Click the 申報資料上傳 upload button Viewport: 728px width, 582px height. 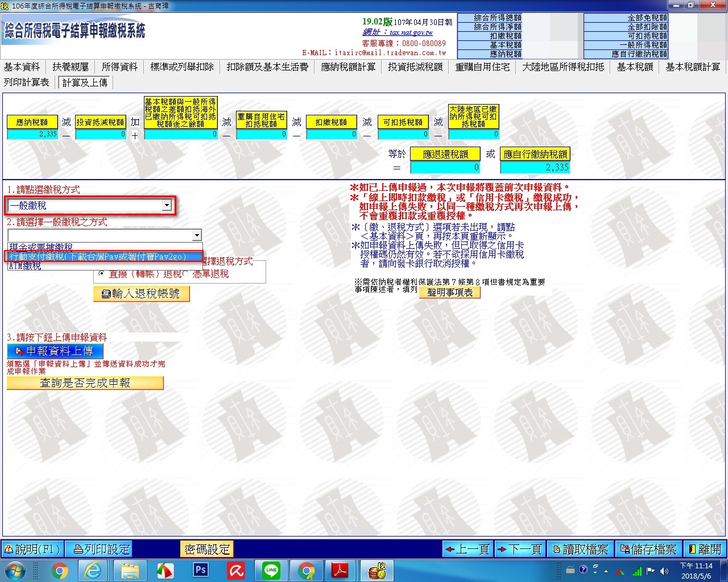coord(55,351)
